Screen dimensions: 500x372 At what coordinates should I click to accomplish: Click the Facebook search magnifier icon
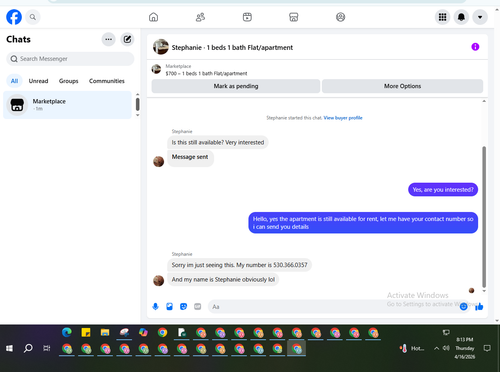pos(33,17)
